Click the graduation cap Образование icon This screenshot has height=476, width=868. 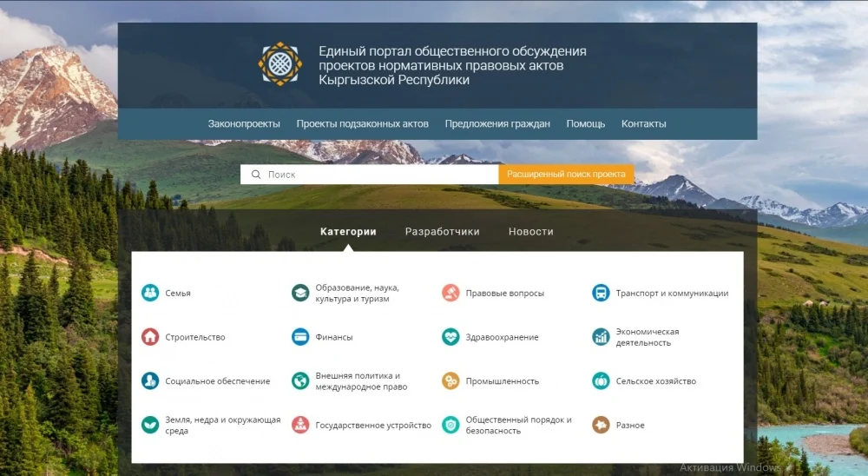coord(300,293)
